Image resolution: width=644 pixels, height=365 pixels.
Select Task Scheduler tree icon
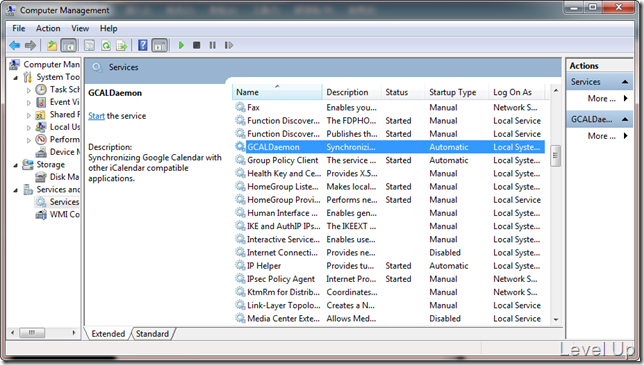pos(41,90)
